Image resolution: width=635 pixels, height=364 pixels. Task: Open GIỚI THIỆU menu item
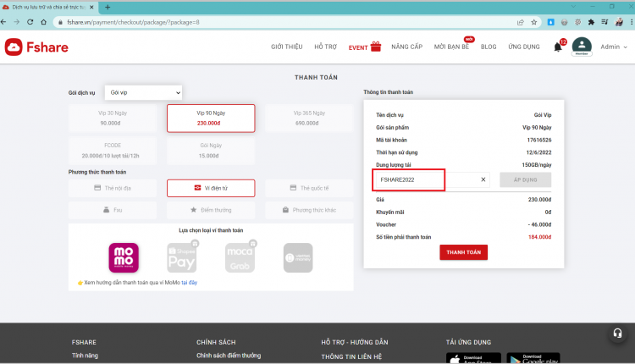(287, 47)
